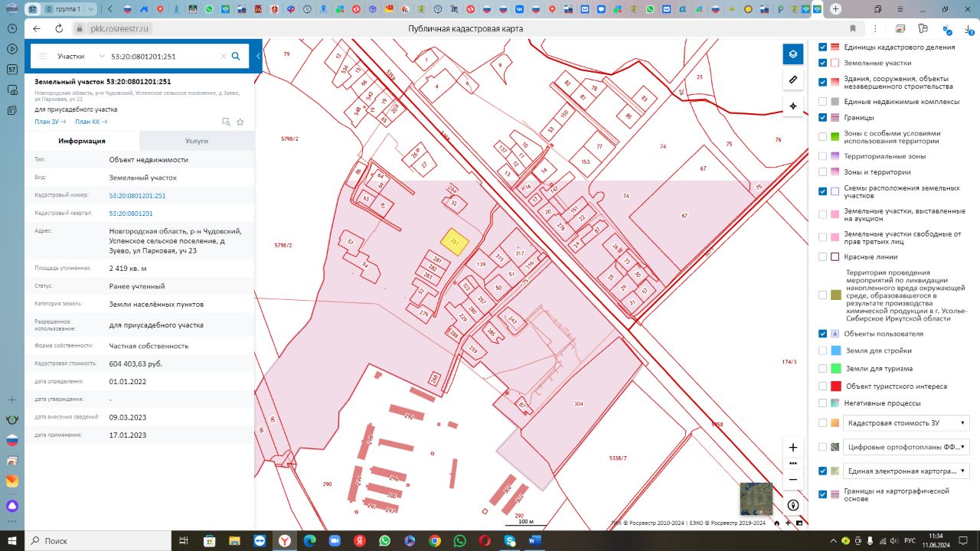Enable Красные линии layer
This screenshot has width=980, height=551.
822,256
